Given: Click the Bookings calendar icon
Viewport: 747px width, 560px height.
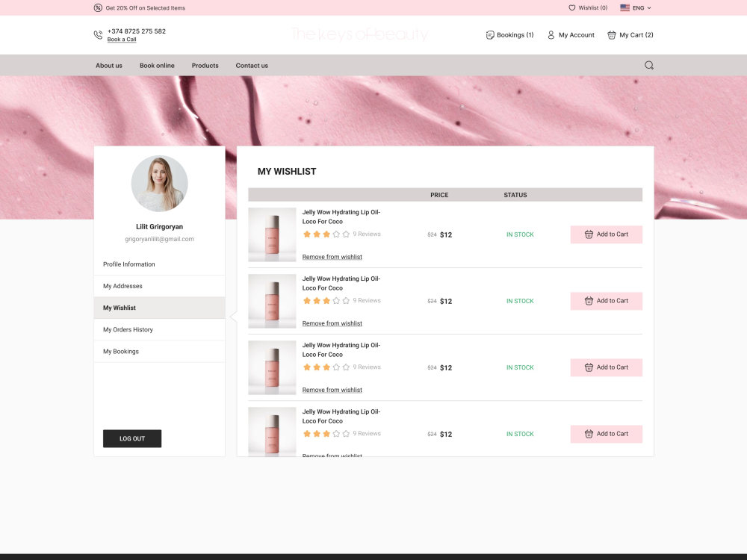Looking at the screenshot, I should [490, 35].
